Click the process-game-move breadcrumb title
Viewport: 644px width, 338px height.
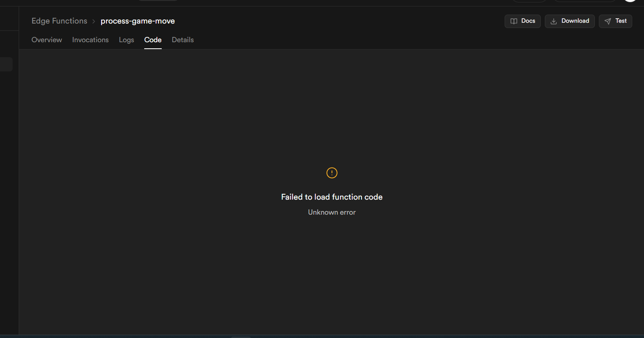click(138, 21)
